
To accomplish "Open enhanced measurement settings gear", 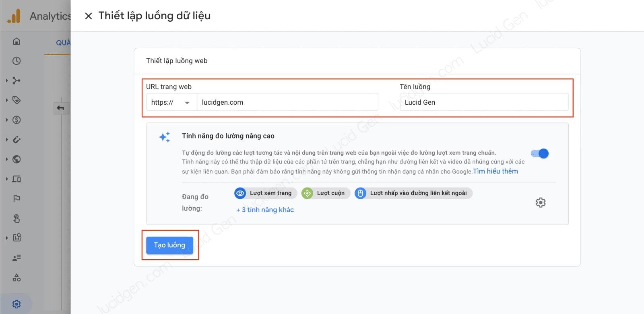I will pos(541,202).
